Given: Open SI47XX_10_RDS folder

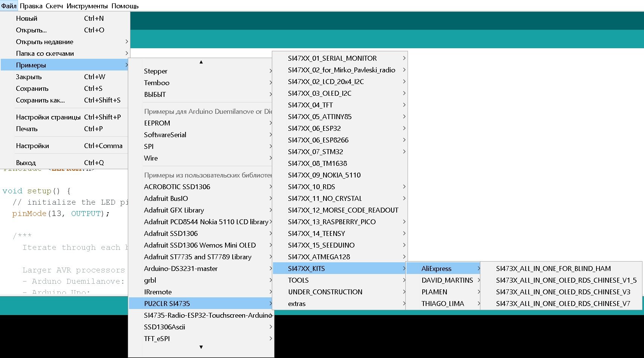Looking at the screenshot, I should (340, 187).
